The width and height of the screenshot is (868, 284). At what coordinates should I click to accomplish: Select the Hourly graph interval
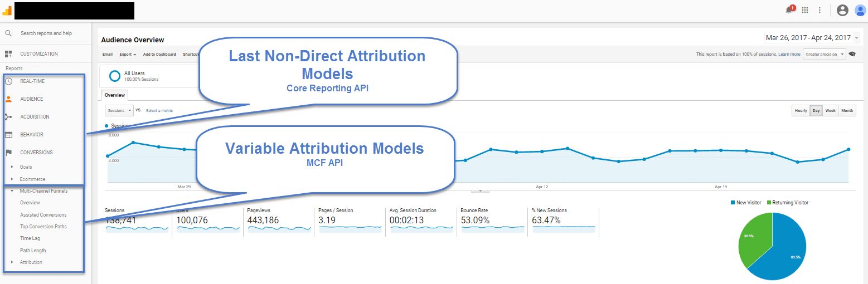[801, 111]
